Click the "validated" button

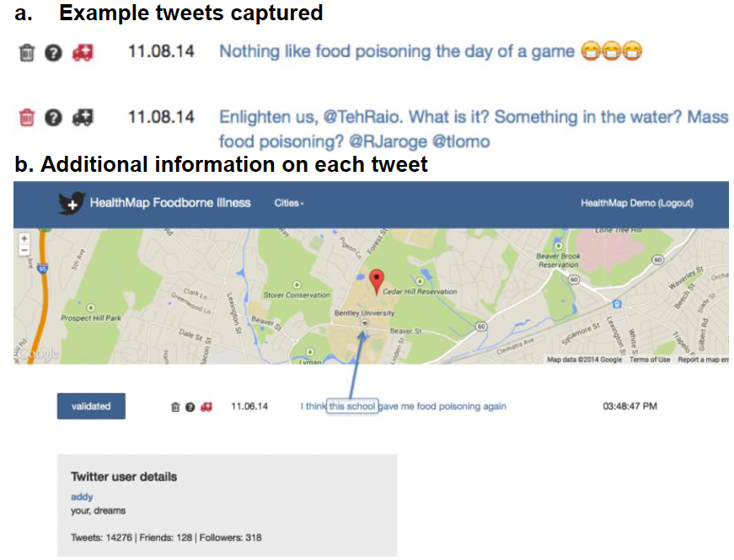pyautogui.click(x=90, y=405)
